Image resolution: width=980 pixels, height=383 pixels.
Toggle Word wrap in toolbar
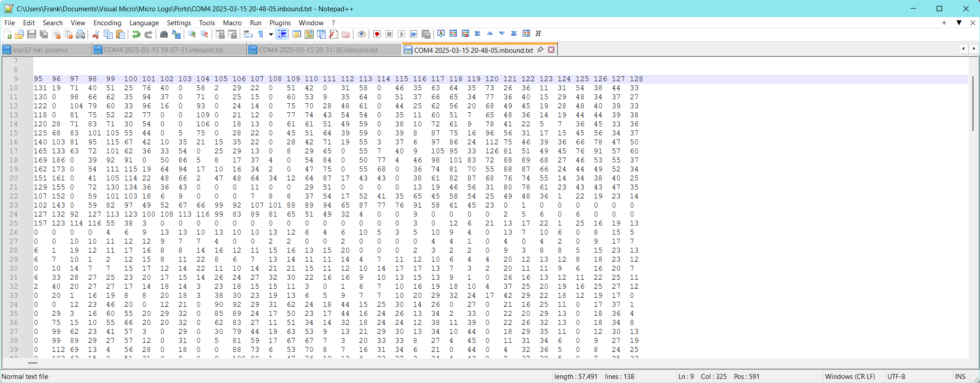(x=248, y=34)
